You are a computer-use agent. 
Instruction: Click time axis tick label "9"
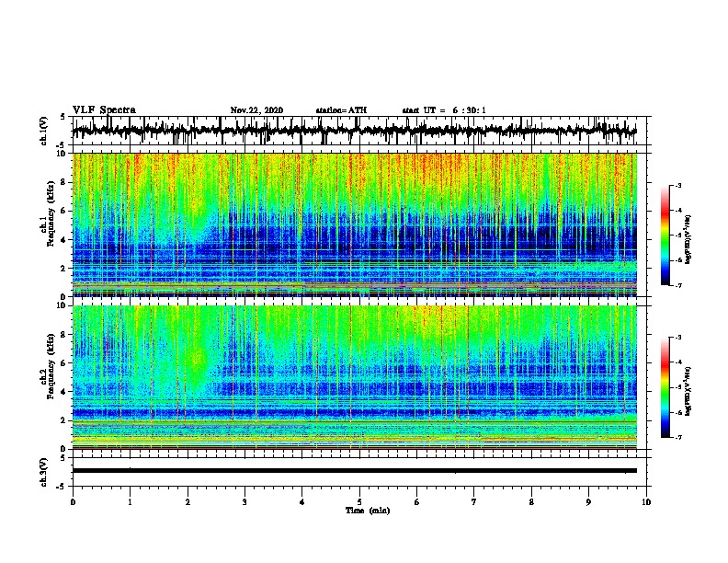pyautogui.click(x=588, y=501)
